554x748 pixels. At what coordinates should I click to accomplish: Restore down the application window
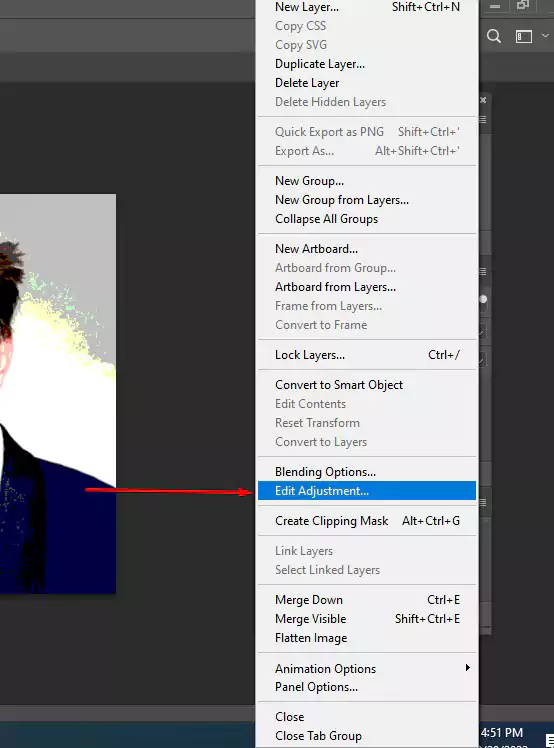(x=523, y=5)
